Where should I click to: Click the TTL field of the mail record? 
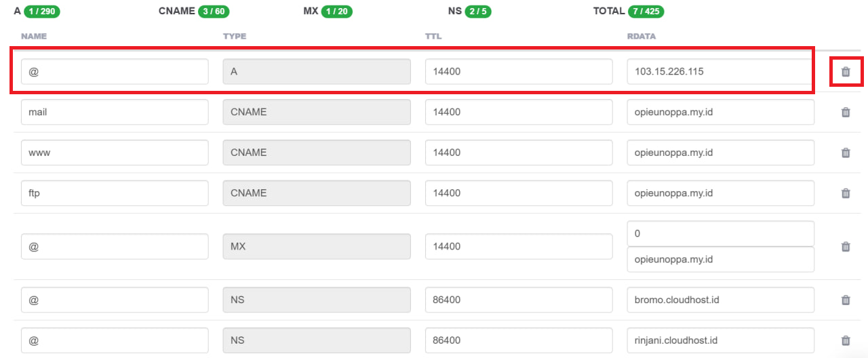519,112
